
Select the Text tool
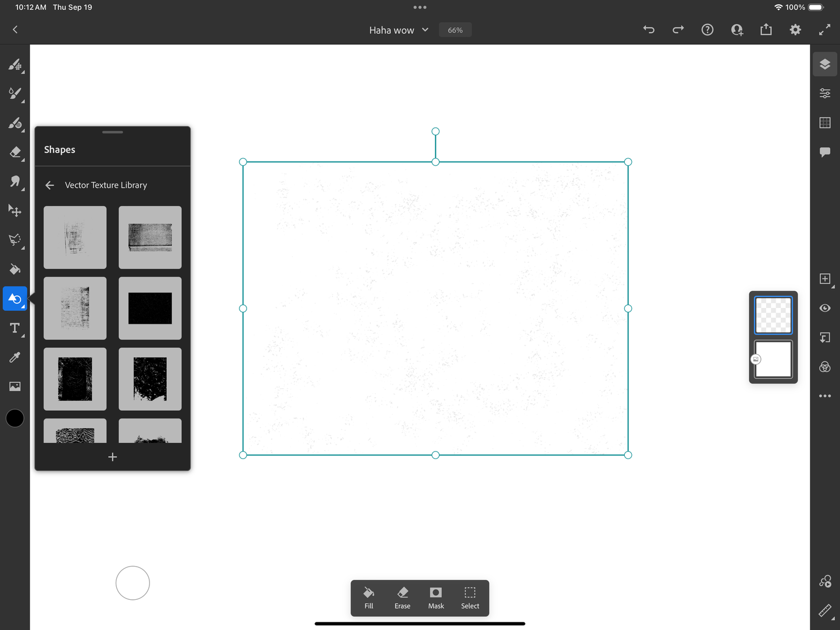[x=15, y=328]
